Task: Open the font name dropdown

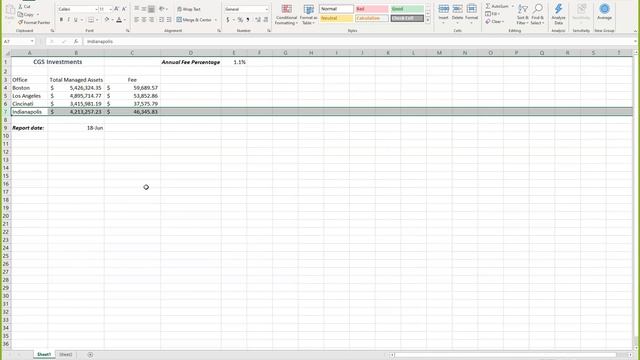Action: (x=96, y=9)
